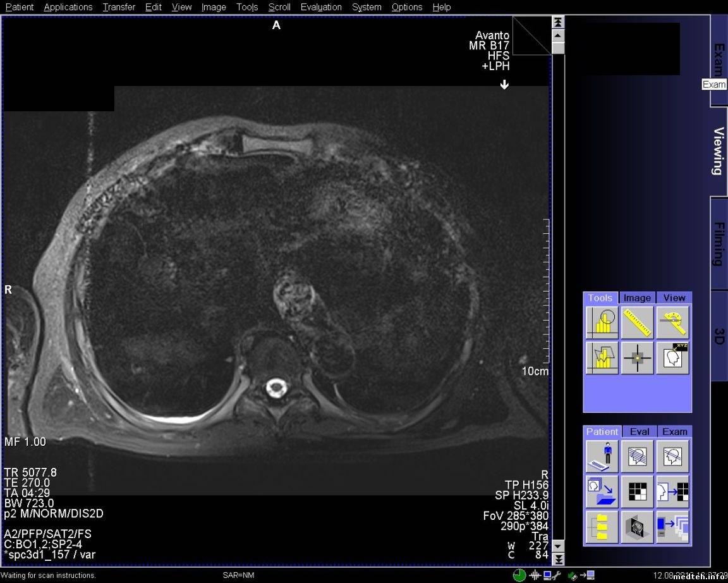
Task: Open the patient browser folder tree icon
Action: pos(602,527)
